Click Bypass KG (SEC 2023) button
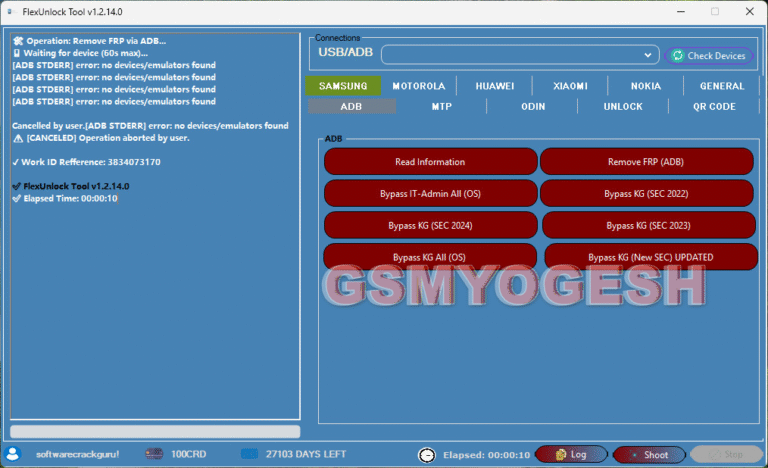 (649, 225)
